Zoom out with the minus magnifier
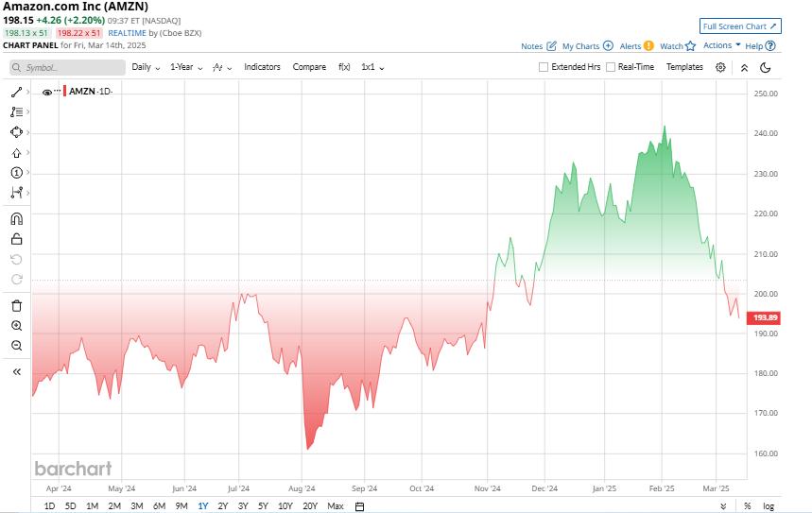812x513 pixels. (17, 345)
